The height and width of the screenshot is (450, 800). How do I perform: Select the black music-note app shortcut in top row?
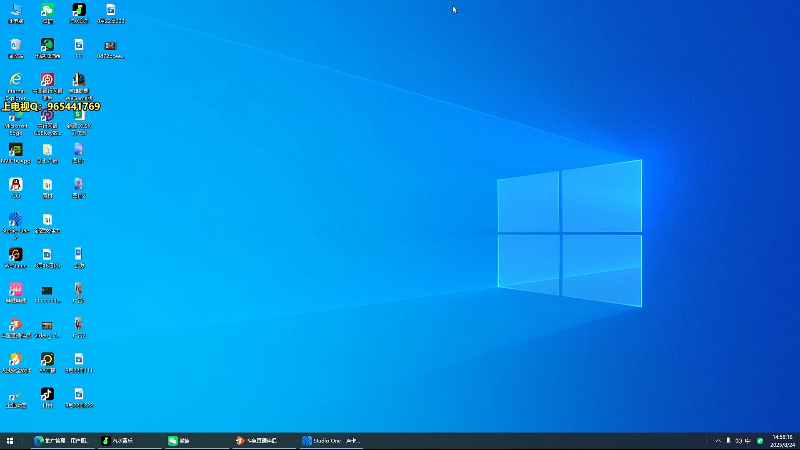pos(79,13)
